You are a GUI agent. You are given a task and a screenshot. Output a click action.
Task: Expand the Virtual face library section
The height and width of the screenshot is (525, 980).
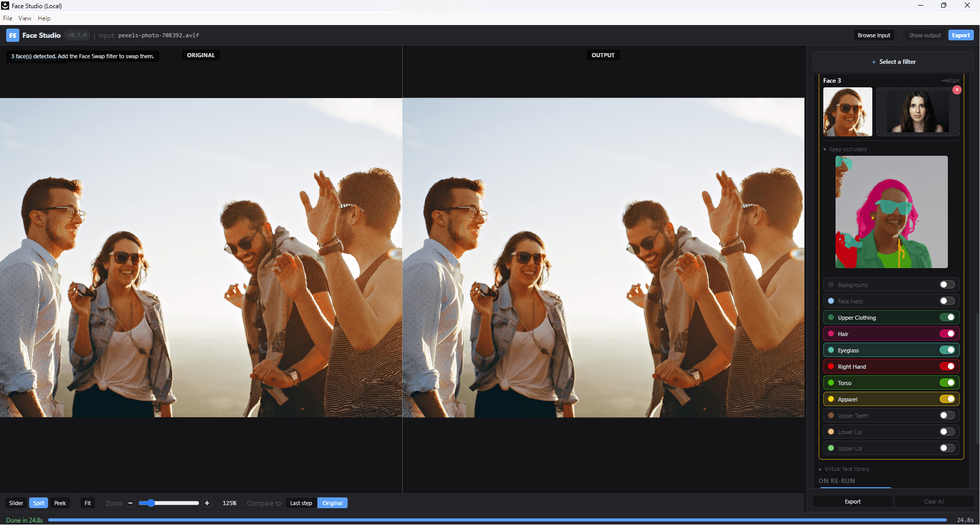click(844, 469)
